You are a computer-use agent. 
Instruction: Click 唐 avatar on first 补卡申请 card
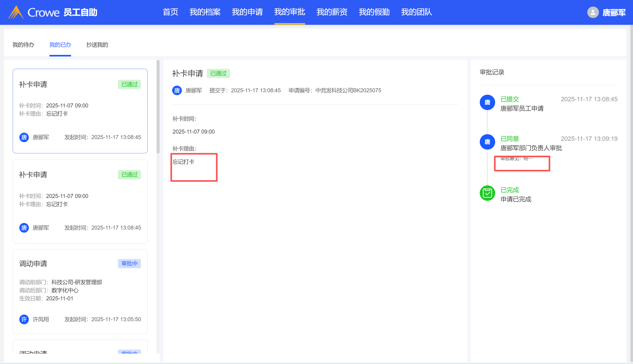click(24, 137)
